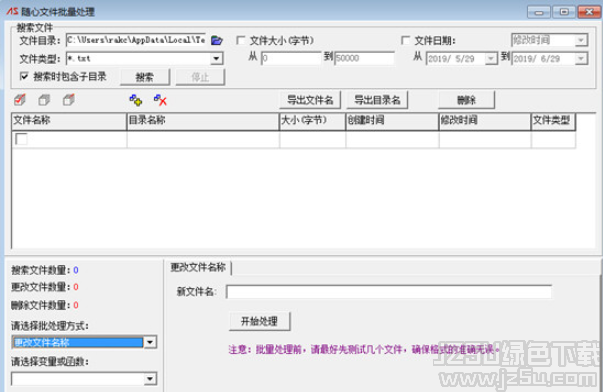Click the 新文件名 input field
The height and width of the screenshot is (392, 603).
tap(389, 292)
